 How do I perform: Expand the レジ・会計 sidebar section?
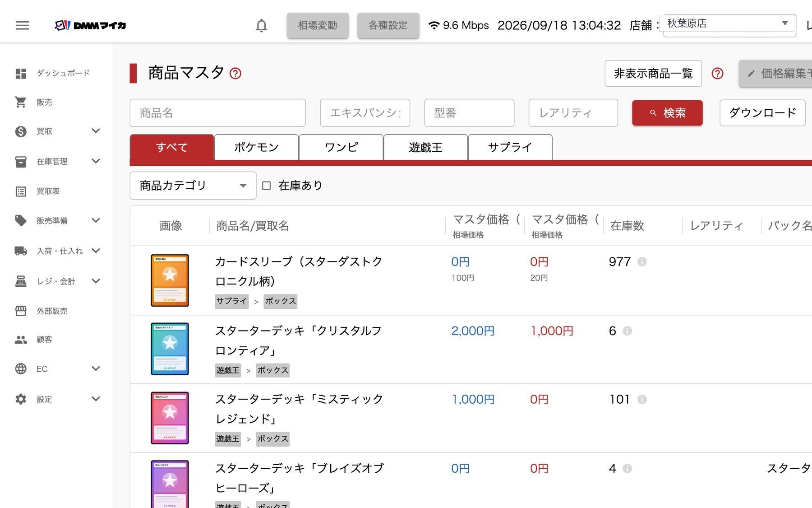point(96,281)
